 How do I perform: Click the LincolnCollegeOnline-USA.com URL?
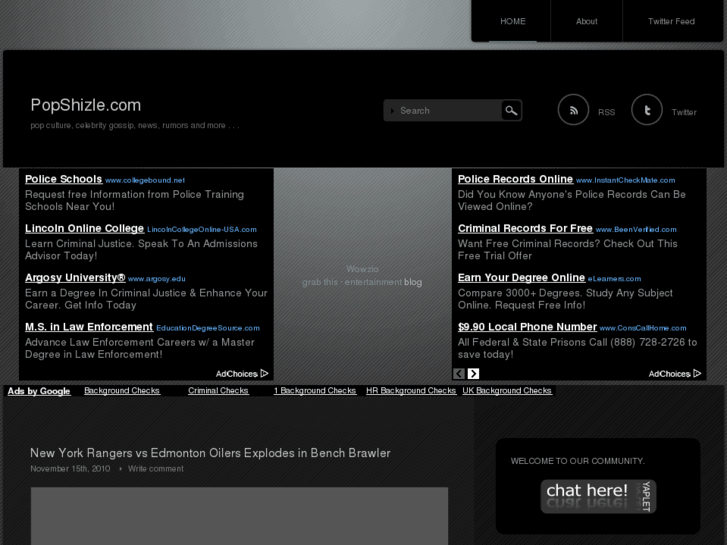click(x=202, y=230)
